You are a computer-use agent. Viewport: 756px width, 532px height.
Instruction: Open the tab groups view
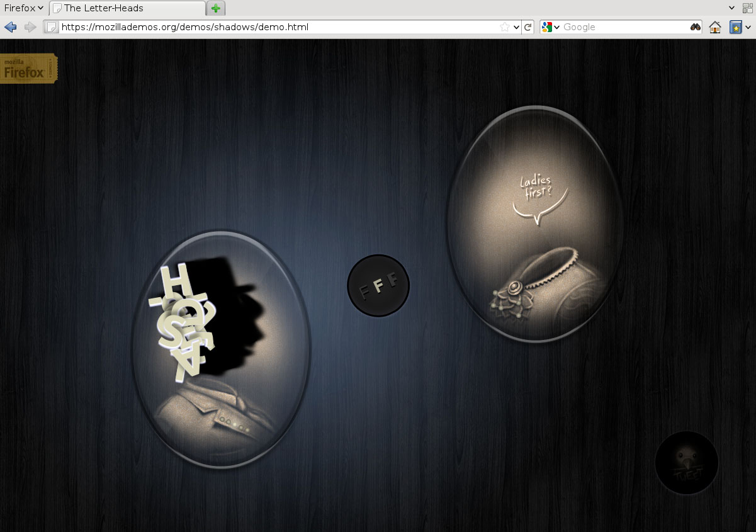tap(748, 8)
